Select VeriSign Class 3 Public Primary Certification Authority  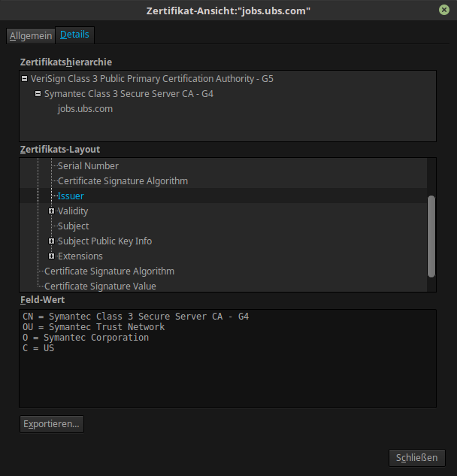coord(152,79)
